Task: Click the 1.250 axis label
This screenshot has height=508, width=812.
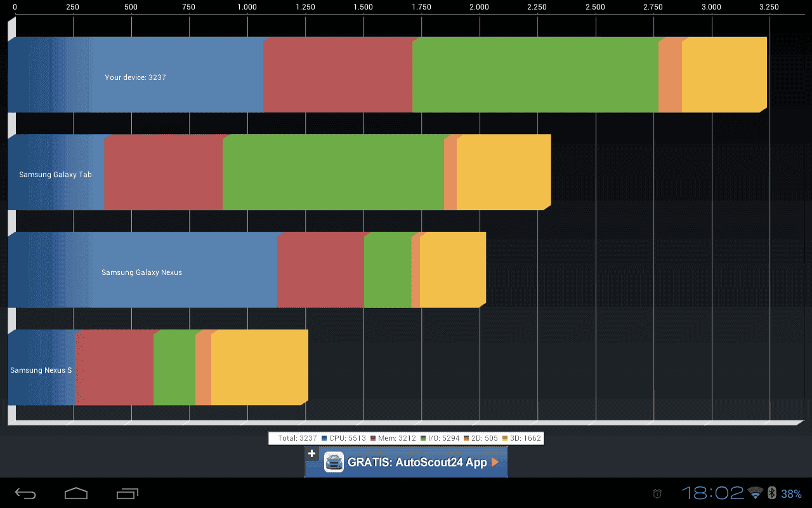Action: (305, 7)
